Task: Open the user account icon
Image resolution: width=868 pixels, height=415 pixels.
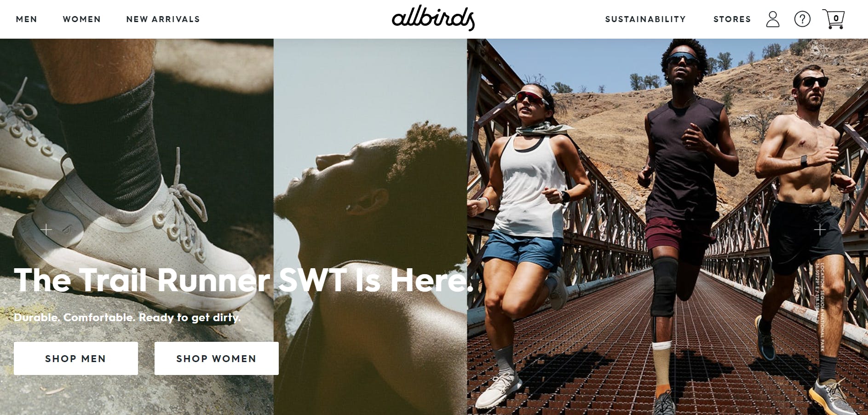Action: 773,19
